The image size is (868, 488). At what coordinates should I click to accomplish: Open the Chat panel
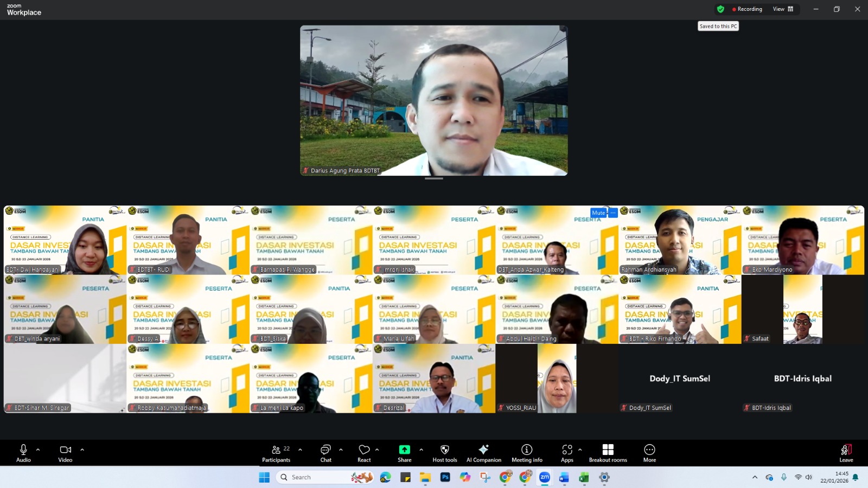pos(325,453)
